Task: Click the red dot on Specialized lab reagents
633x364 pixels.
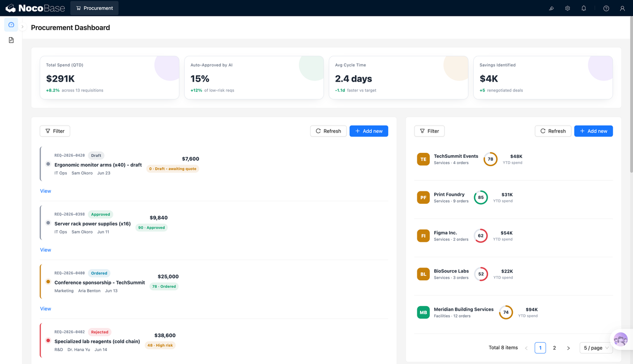Action: coord(48,340)
